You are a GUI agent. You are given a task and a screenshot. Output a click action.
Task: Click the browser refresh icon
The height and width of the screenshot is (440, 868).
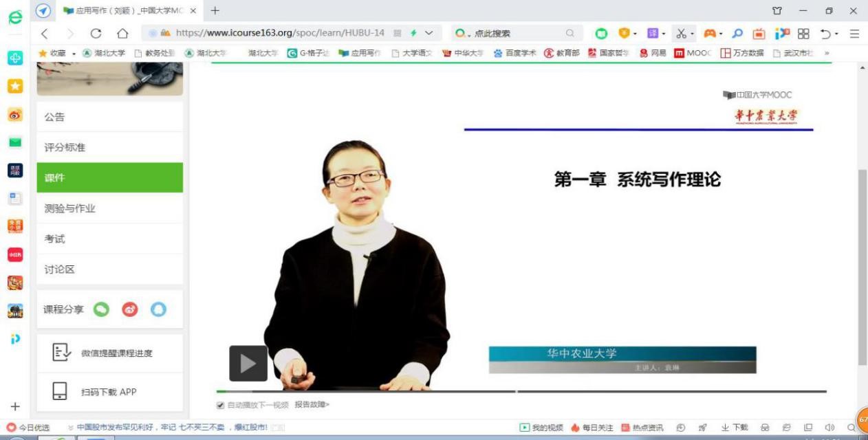(96, 33)
